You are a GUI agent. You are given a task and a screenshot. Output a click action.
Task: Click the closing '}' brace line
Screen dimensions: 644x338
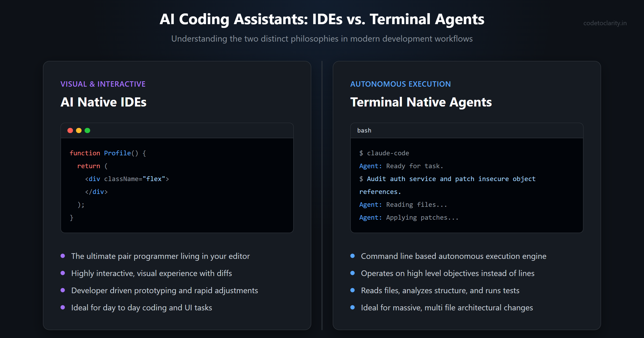click(72, 218)
